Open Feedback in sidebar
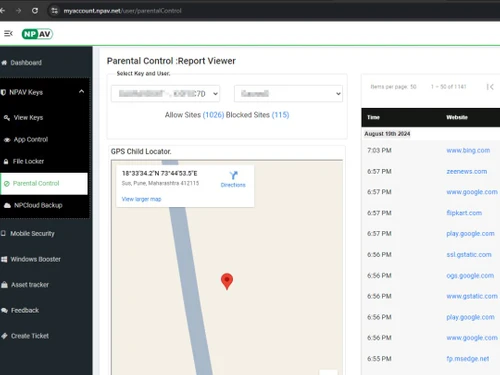 coord(25,311)
